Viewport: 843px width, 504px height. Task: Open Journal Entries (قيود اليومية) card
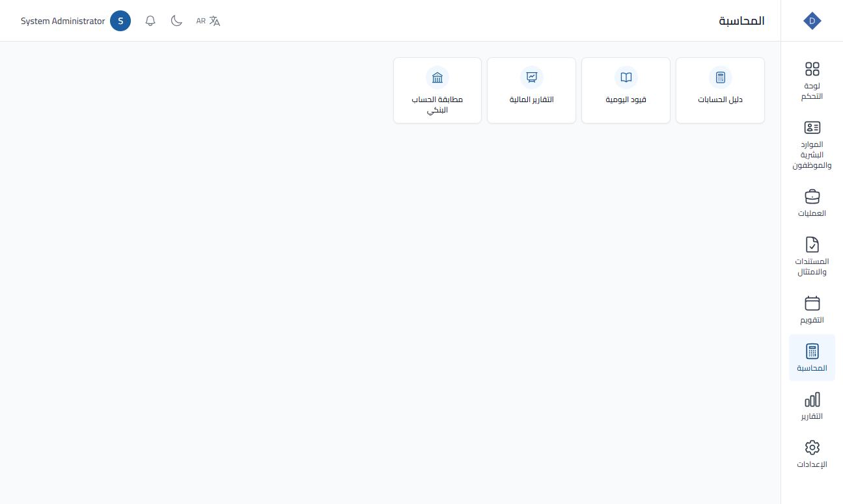coord(626,90)
